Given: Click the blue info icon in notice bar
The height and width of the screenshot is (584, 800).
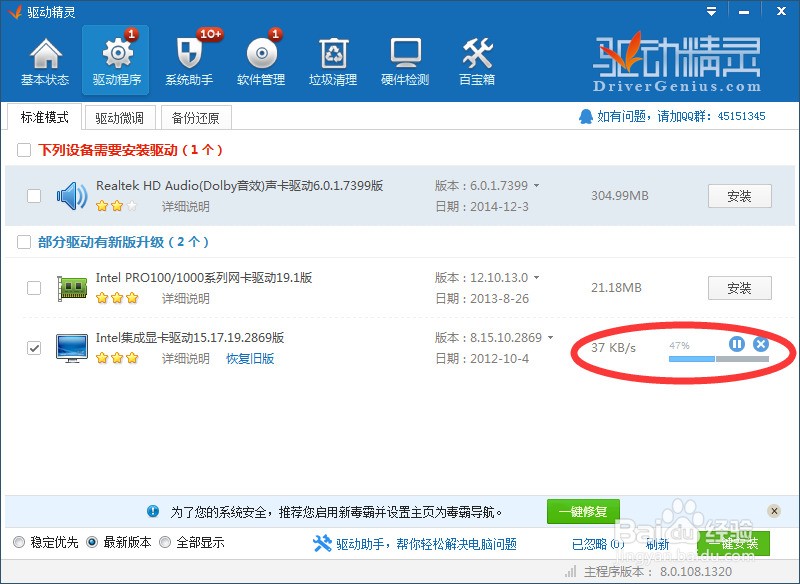Looking at the screenshot, I should tap(153, 511).
